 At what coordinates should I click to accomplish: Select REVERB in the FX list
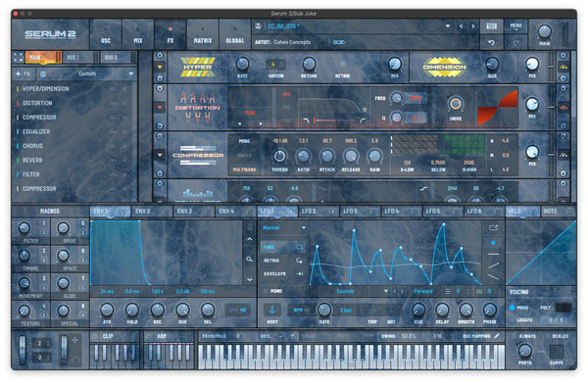(x=32, y=161)
